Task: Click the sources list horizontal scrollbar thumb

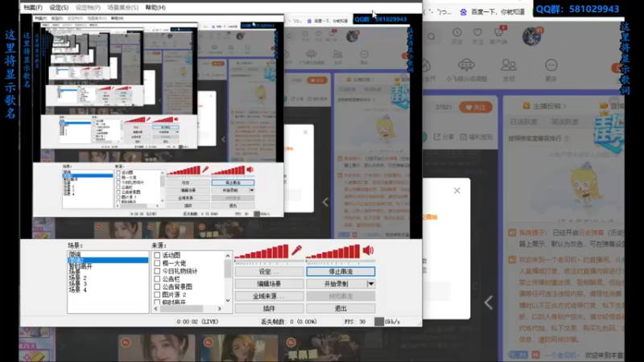Action: tap(181, 309)
